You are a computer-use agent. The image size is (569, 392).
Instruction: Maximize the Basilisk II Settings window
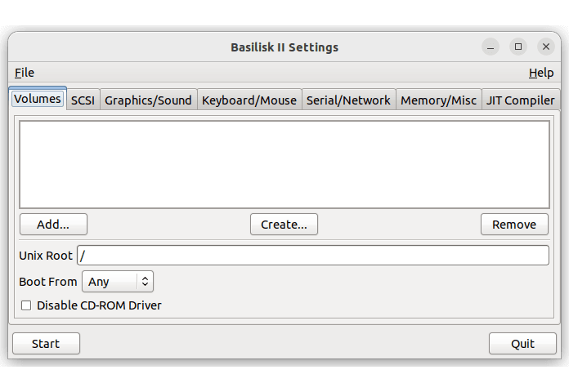point(518,47)
